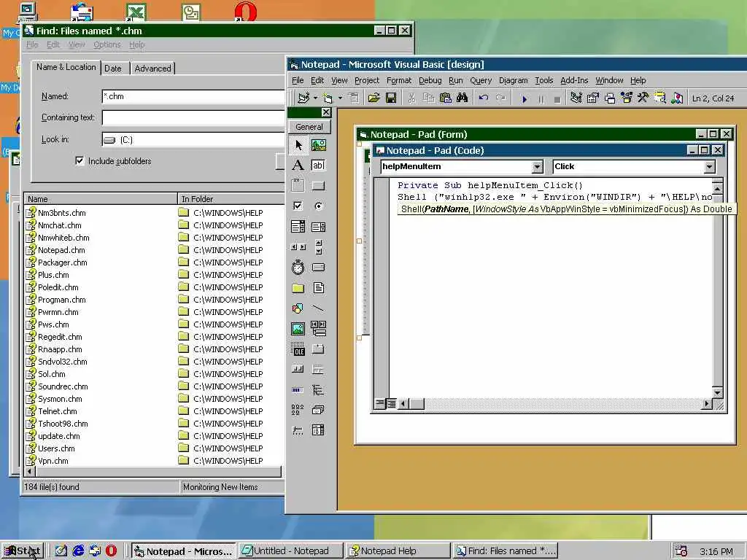The height and width of the screenshot is (560, 747).
Task: Select the Timer control tool
Action: (298, 267)
